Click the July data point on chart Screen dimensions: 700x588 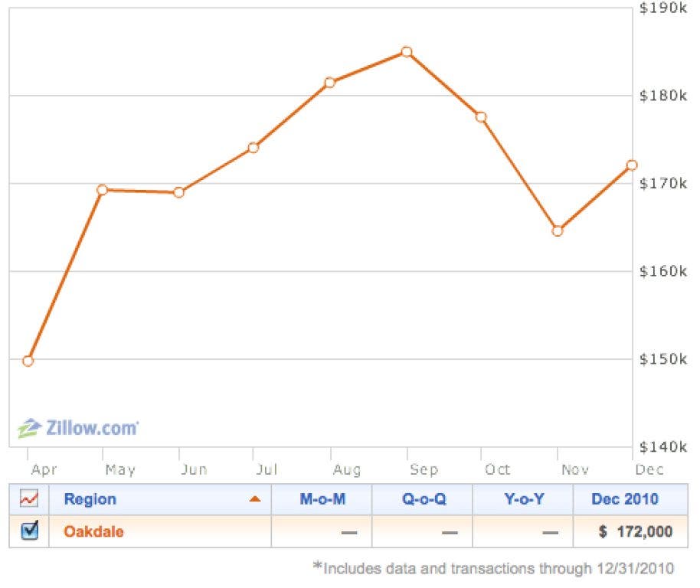(254, 147)
